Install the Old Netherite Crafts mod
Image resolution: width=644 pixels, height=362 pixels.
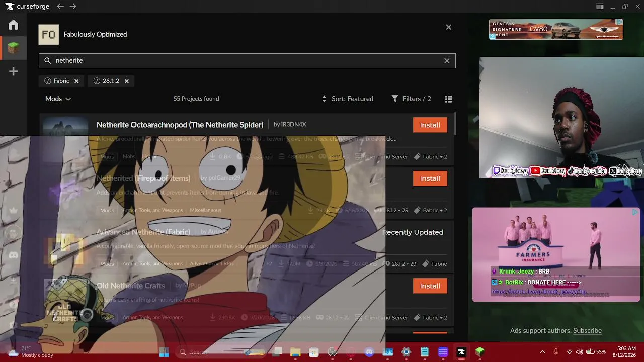[x=430, y=286]
